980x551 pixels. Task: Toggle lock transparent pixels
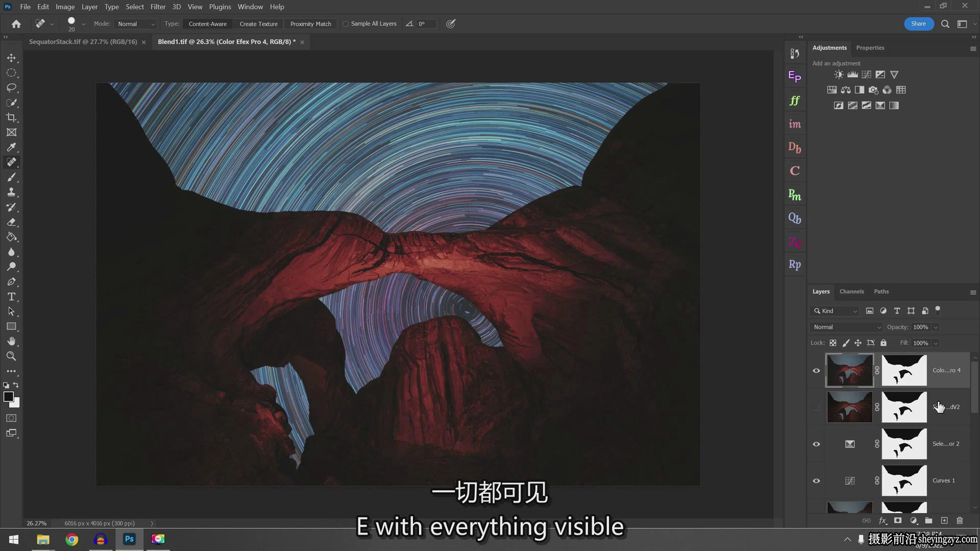[x=832, y=343]
